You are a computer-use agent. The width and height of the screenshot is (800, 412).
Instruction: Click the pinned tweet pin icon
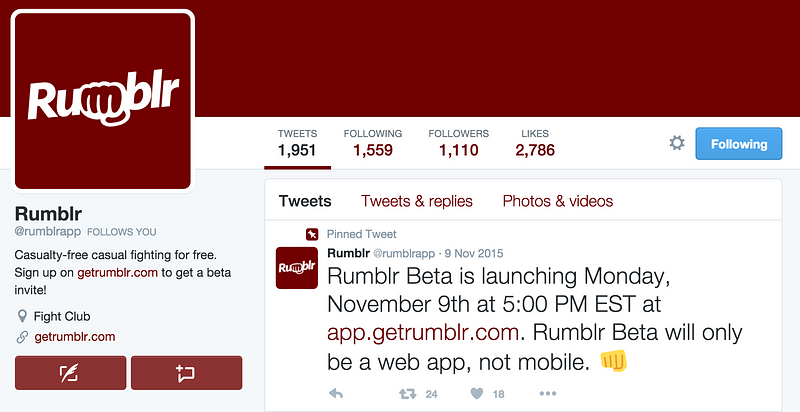click(x=312, y=234)
